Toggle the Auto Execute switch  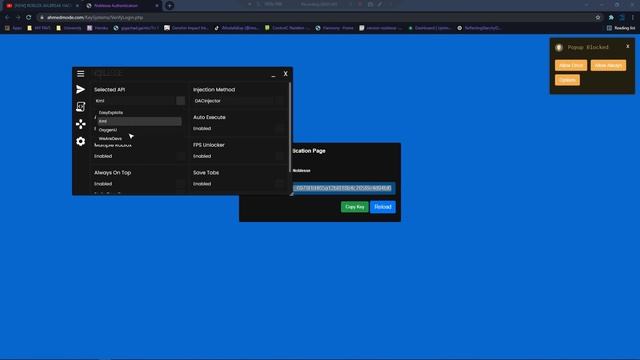279,128
